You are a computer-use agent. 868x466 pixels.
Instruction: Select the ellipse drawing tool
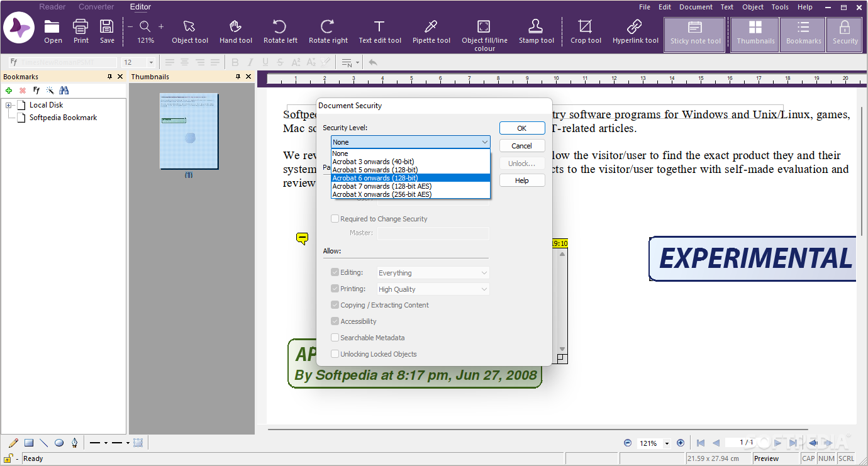[x=59, y=443]
